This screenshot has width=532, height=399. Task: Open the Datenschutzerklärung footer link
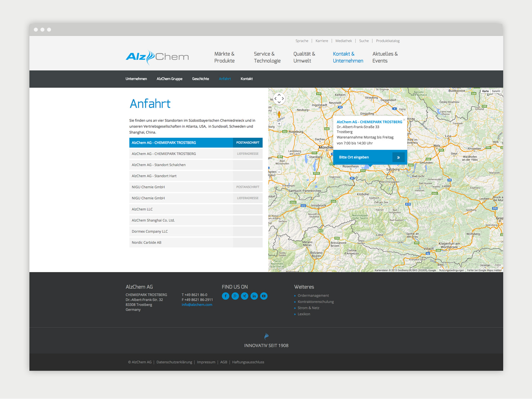click(174, 362)
